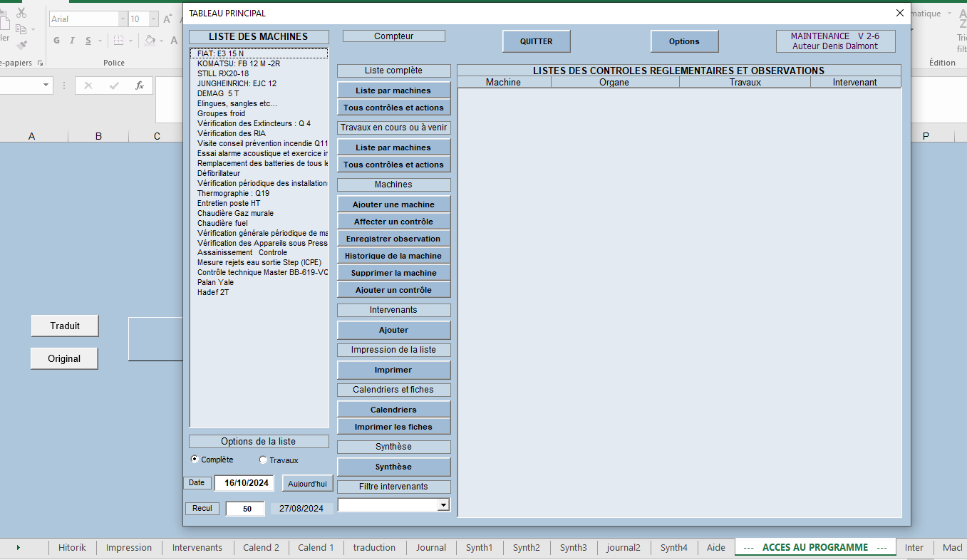The width and height of the screenshot is (967, 560).
Task: Select KOMATSU: FB 12 M -2R machine
Action: pyautogui.click(x=259, y=63)
